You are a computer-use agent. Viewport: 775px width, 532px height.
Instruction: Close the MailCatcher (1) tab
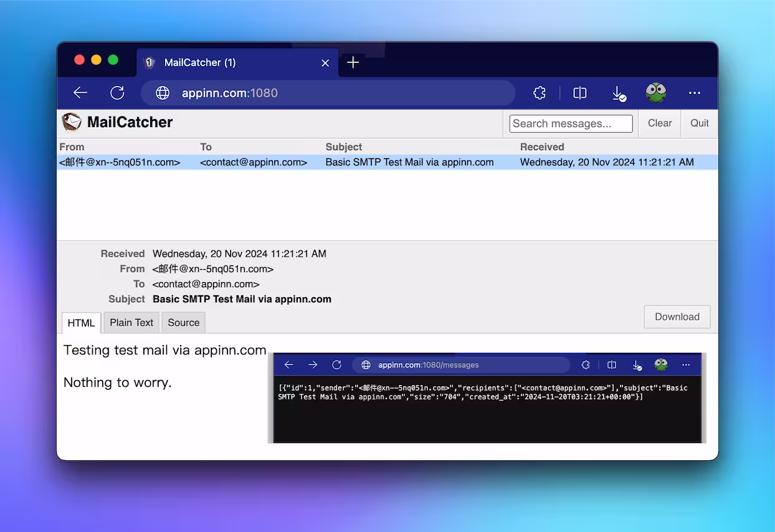point(325,63)
